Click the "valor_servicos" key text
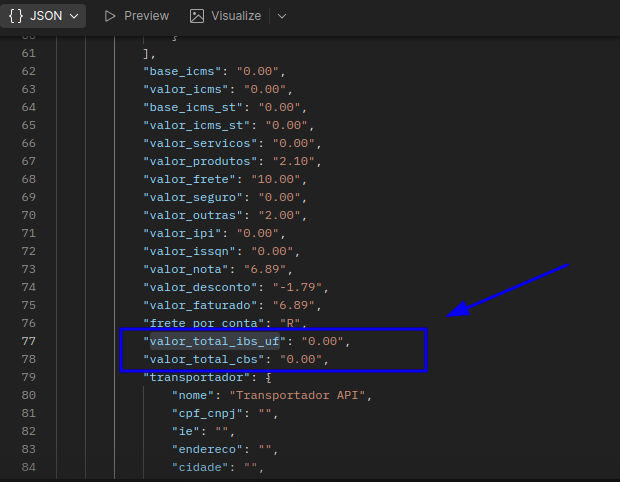Viewport: 620px width, 482px height. click(200, 143)
